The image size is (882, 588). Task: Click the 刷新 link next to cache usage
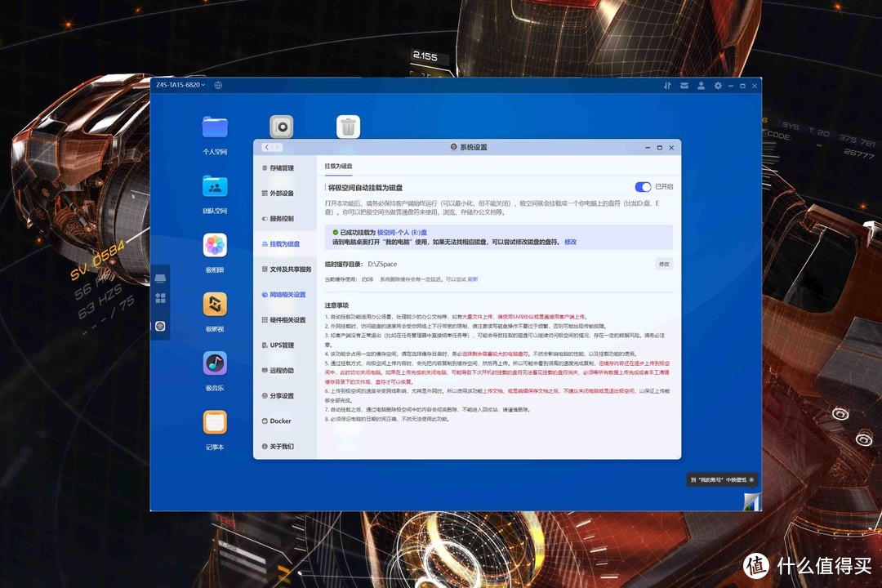coord(473,279)
